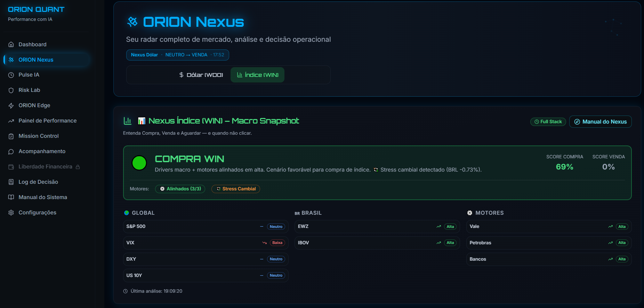This screenshot has height=308, width=644.
Task: Click the Bancos upward trend arrow icon
Action: point(611,259)
